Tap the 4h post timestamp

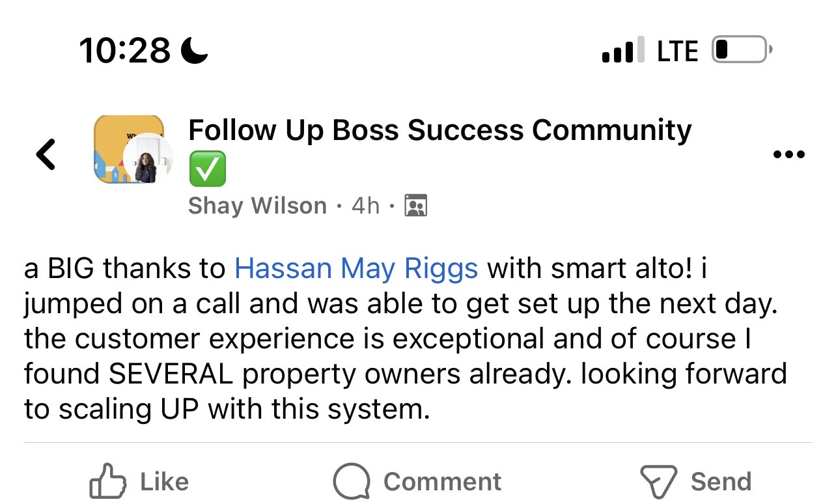365,206
